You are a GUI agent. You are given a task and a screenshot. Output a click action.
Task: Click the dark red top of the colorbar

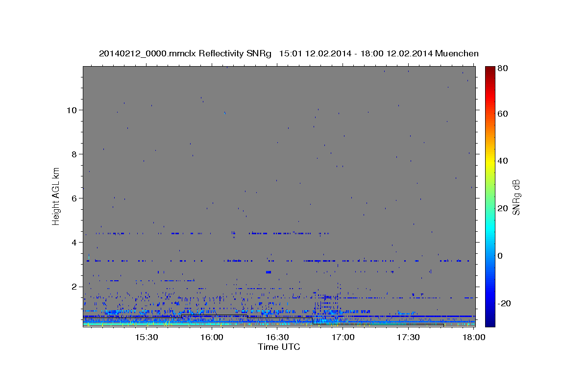click(490, 70)
